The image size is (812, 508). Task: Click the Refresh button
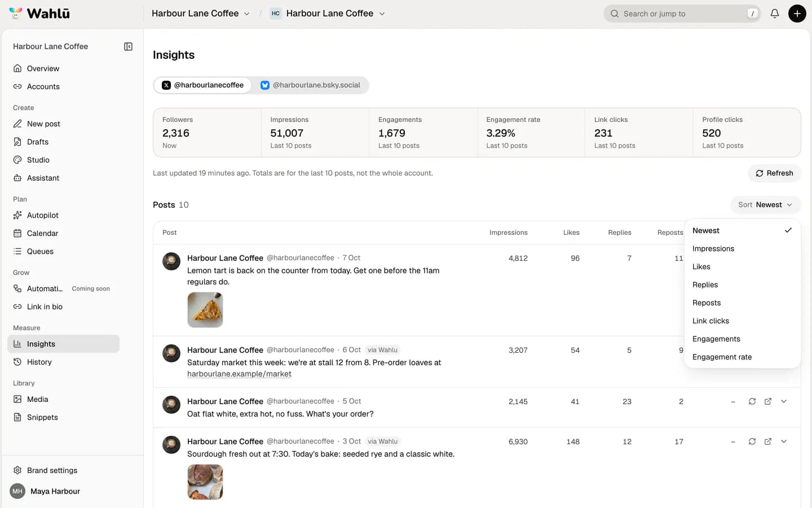pos(774,173)
